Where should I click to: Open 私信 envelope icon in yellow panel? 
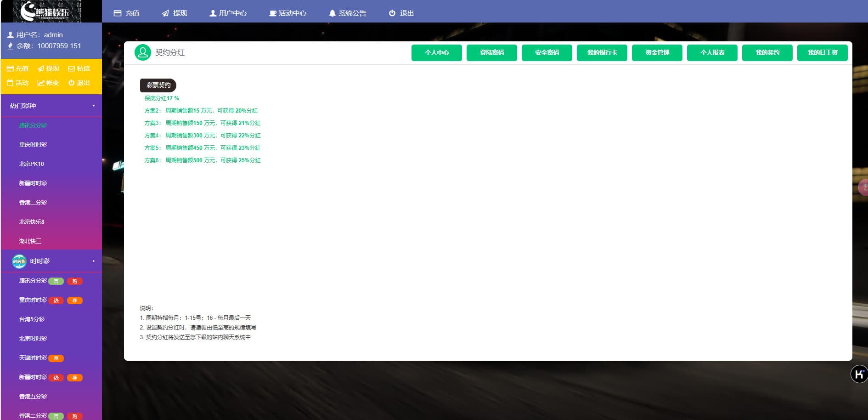(x=71, y=69)
